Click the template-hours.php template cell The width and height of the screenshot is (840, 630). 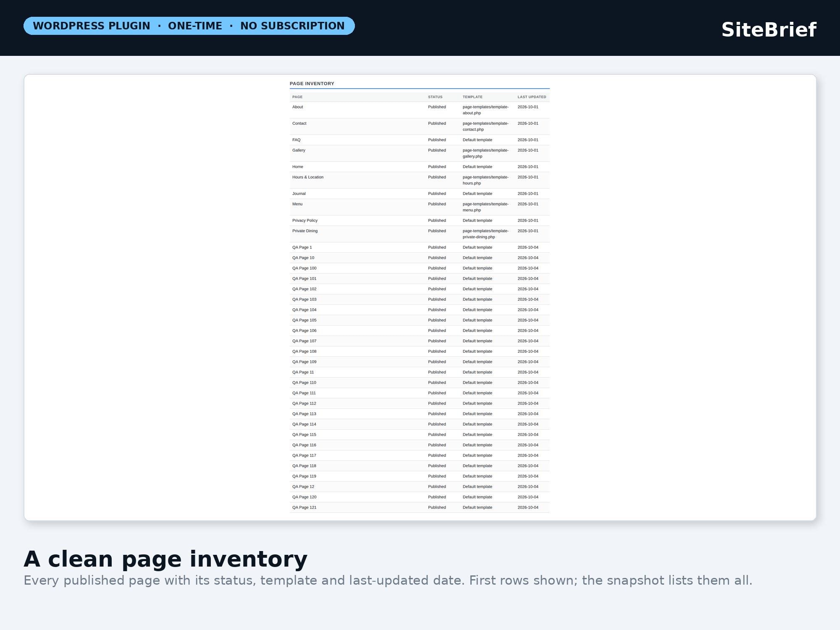point(486,180)
